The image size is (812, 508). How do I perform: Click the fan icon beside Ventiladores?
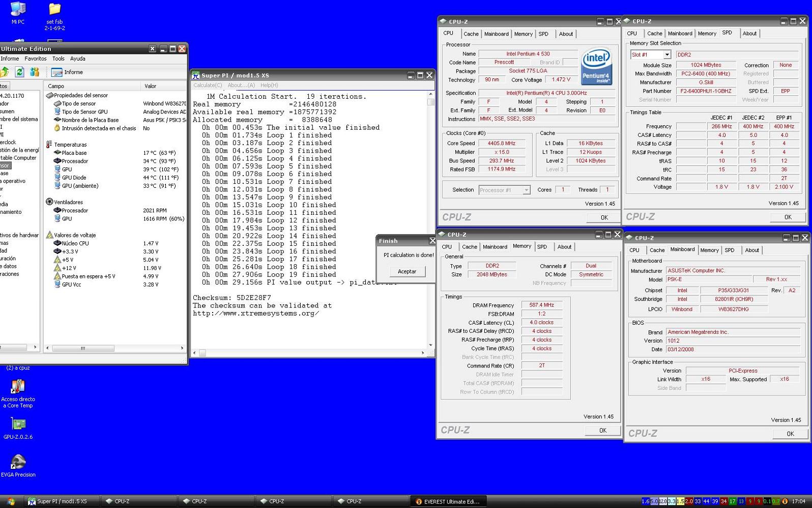(x=49, y=202)
